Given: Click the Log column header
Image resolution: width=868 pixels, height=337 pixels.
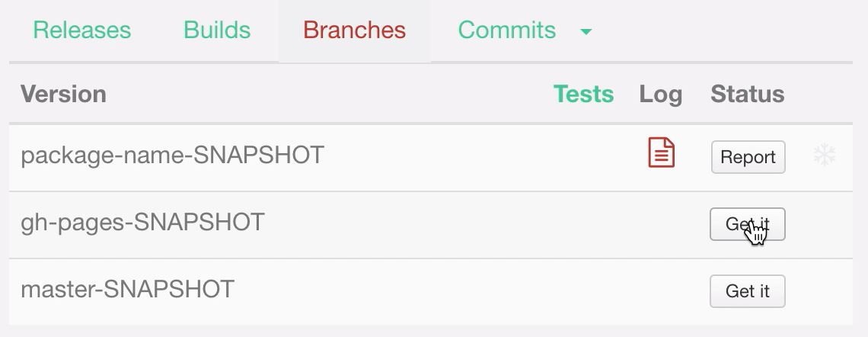Looking at the screenshot, I should [660, 95].
